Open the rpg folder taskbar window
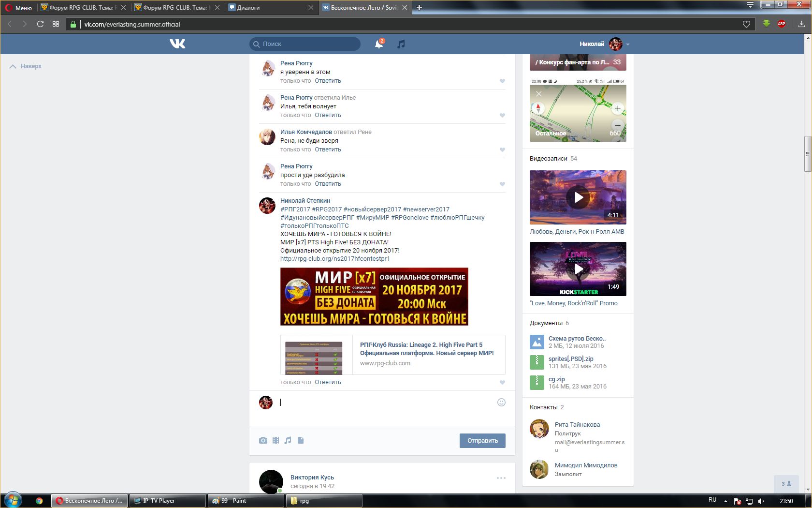The width and height of the screenshot is (812, 508). pos(324,501)
